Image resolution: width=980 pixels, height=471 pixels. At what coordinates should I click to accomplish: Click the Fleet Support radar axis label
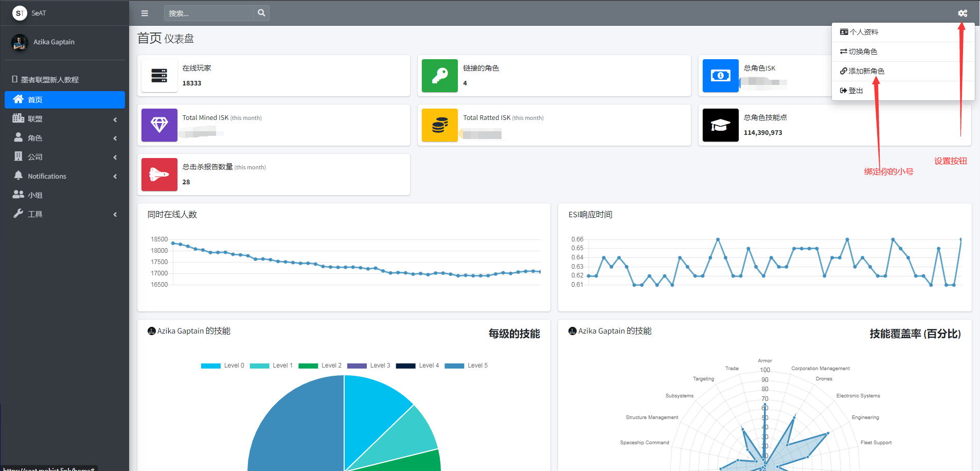tap(876, 443)
